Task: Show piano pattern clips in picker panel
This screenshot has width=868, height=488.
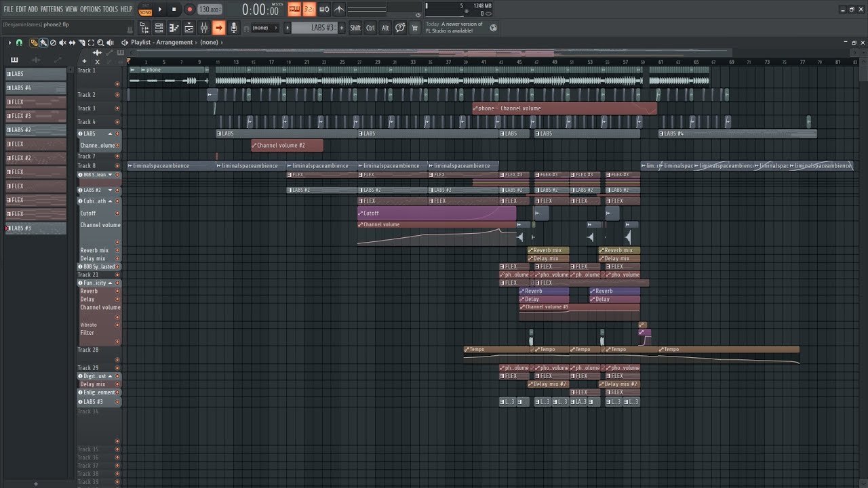Action: click(14, 60)
